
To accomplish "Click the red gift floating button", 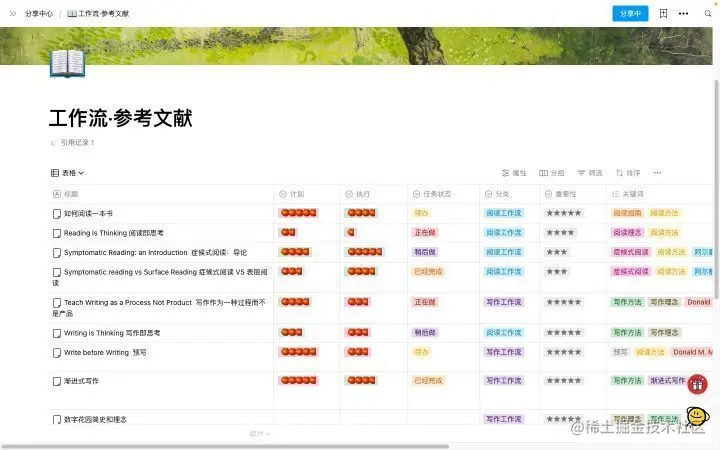I will coord(697,385).
